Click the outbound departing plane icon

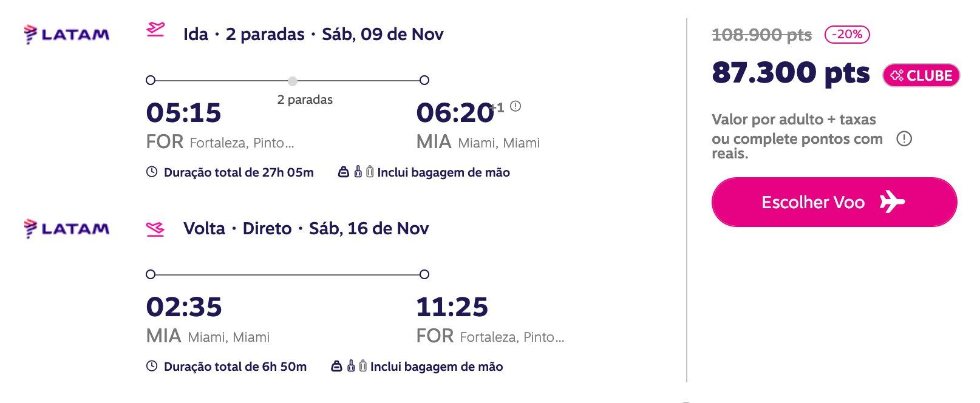point(155,30)
